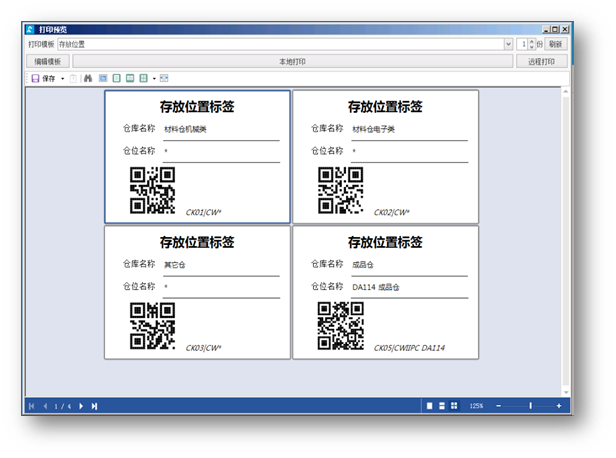Click the 远程打印 remote print button

541,61
